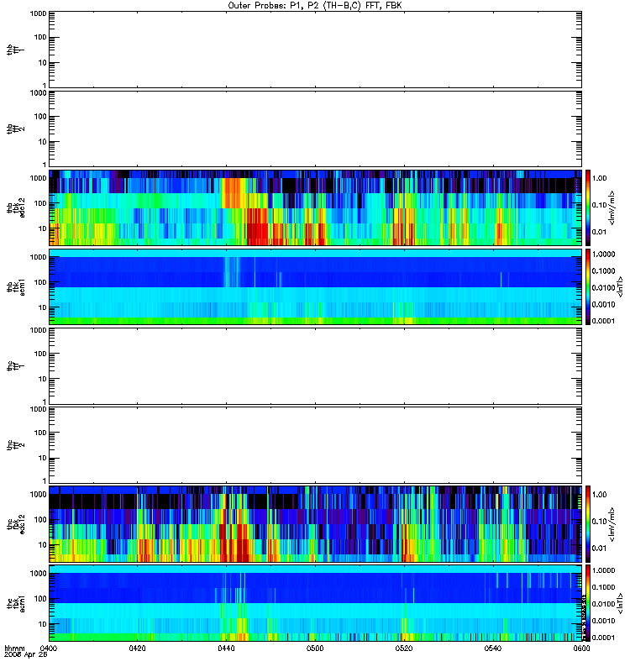Click the "thb fbk edc12" y-axis label

[16, 207]
